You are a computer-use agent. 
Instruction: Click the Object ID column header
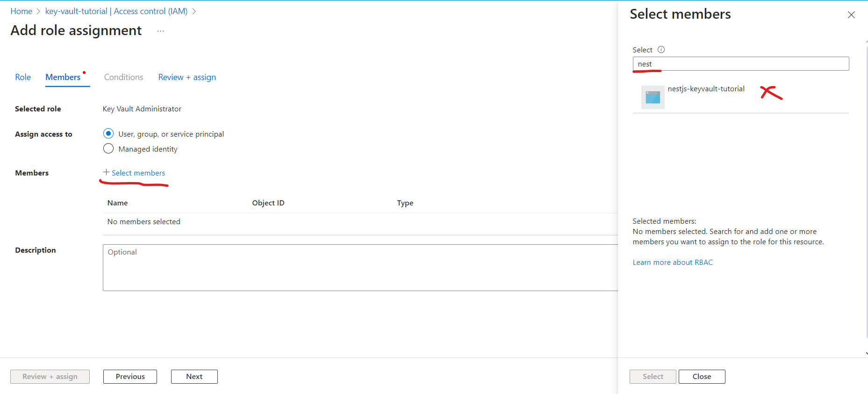(268, 203)
